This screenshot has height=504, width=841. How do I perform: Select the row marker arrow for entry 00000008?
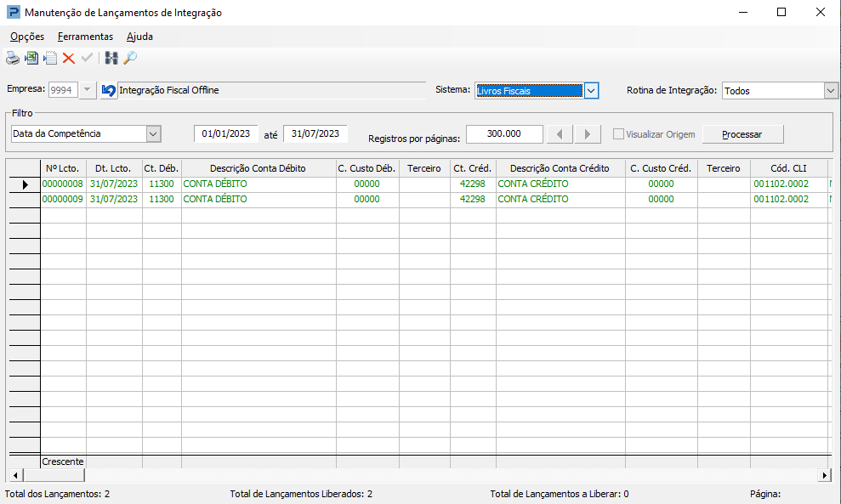(x=25, y=184)
